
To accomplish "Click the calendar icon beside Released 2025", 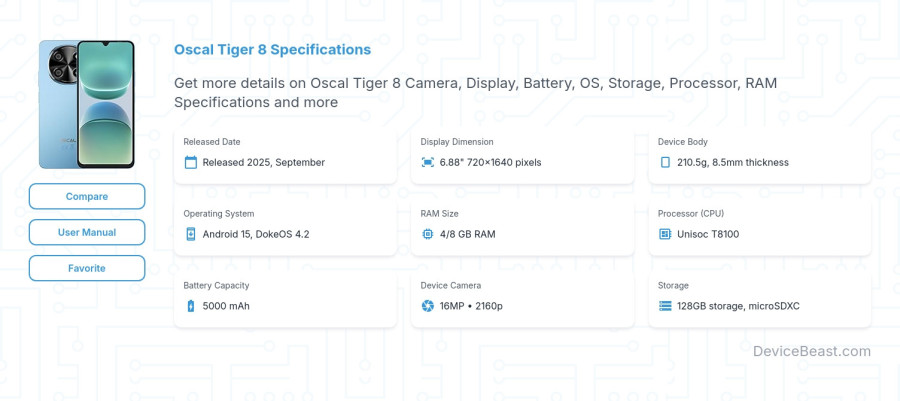I will pyautogui.click(x=191, y=162).
